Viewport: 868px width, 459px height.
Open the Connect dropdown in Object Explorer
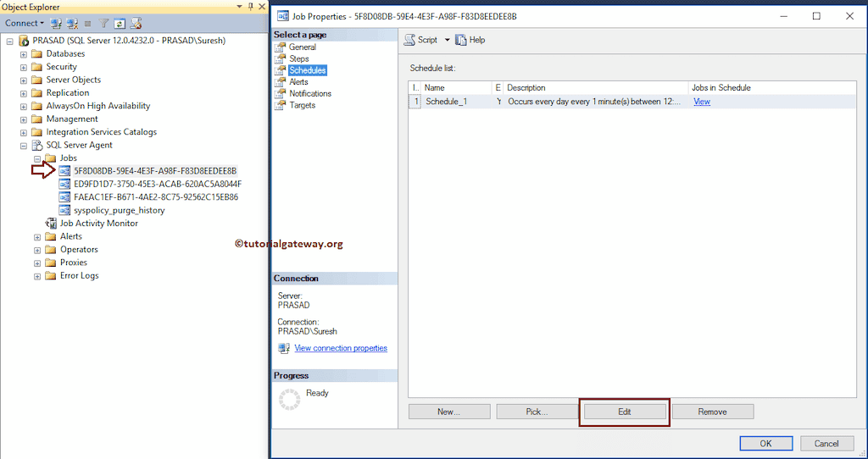click(x=25, y=23)
